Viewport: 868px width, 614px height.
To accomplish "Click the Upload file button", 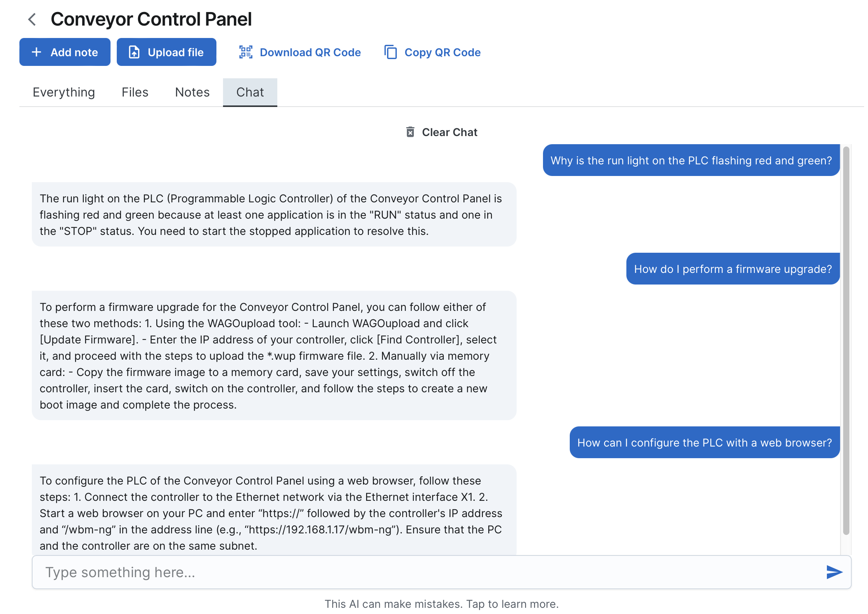I will [166, 52].
